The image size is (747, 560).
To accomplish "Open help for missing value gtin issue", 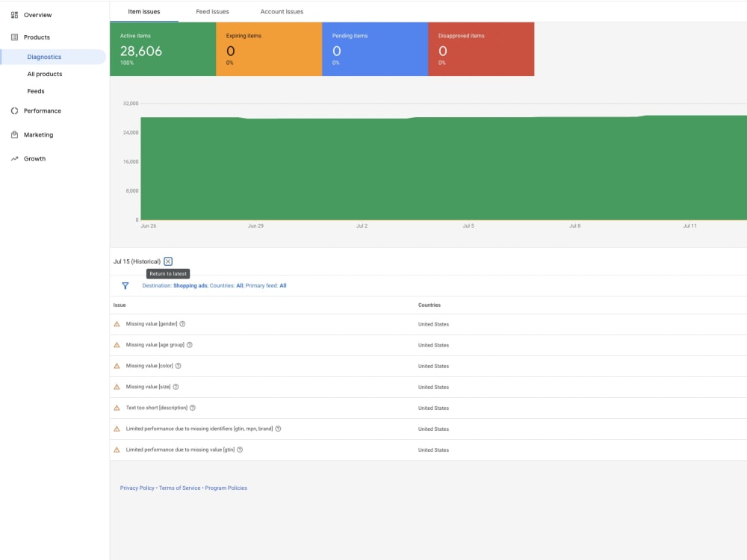I will tap(240, 449).
